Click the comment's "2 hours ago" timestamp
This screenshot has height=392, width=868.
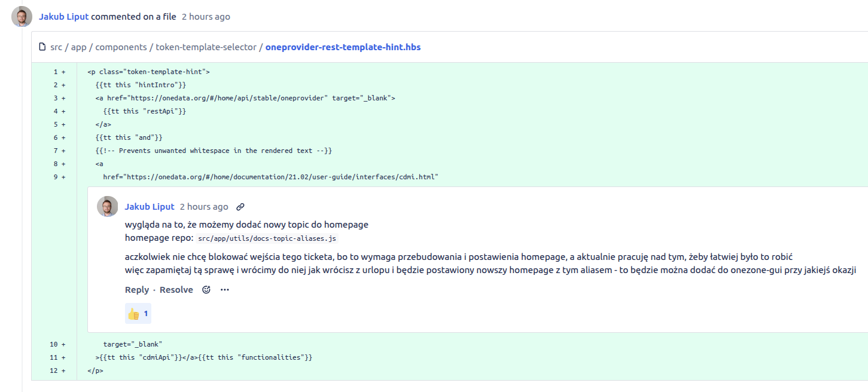[204, 207]
